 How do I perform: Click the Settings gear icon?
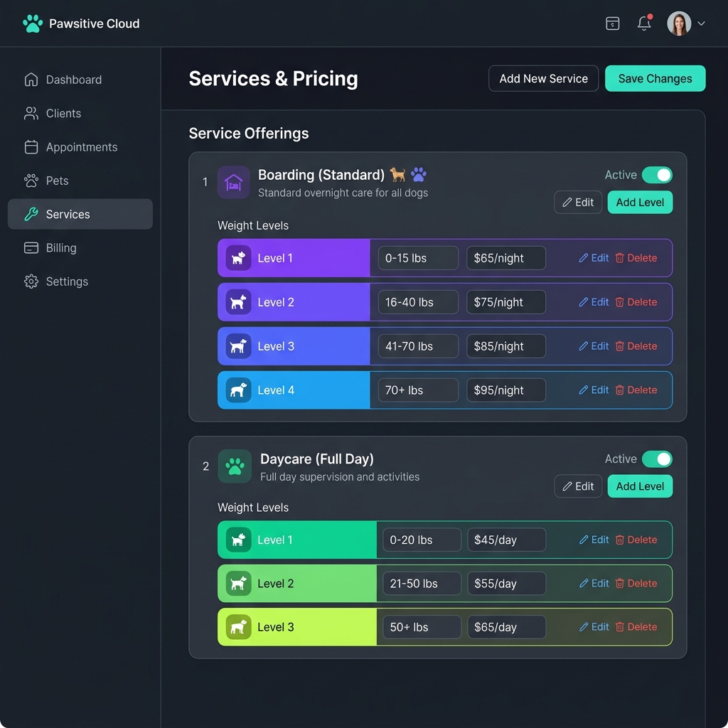click(x=31, y=282)
